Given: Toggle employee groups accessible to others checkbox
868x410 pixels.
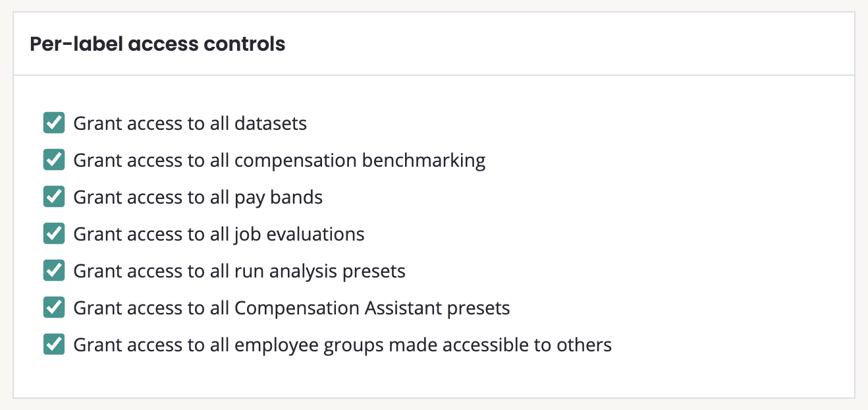Looking at the screenshot, I should [54, 345].
